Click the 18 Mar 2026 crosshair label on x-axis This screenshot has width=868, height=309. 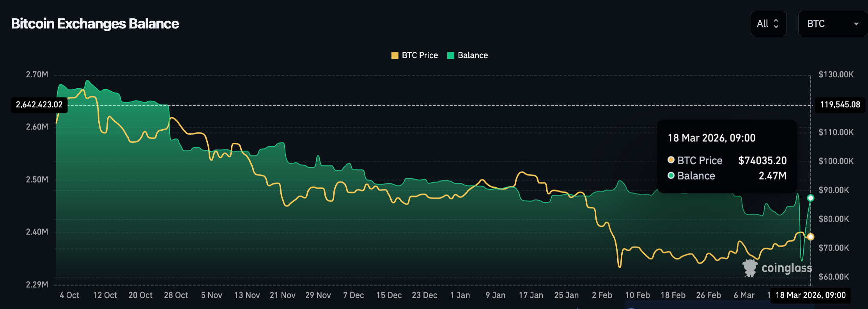coord(810,295)
